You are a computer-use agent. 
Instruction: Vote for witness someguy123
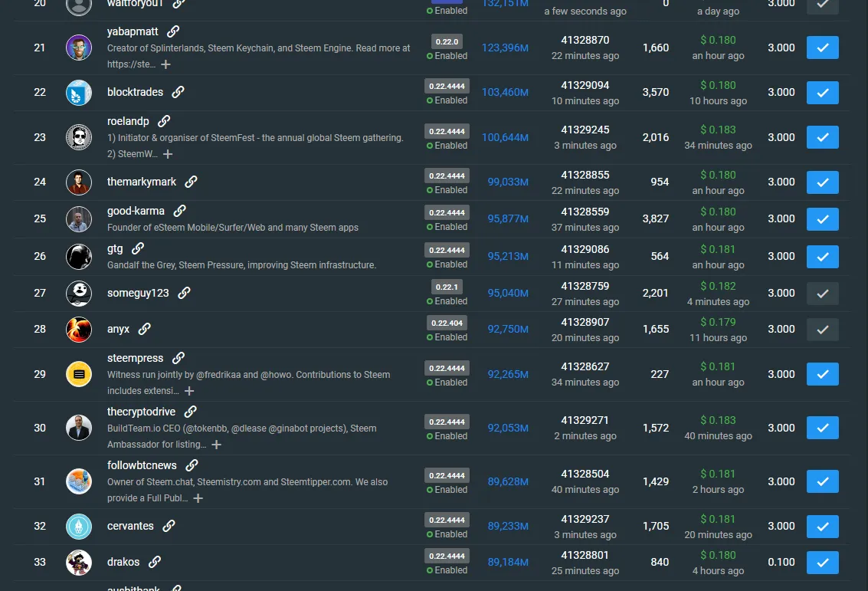(x=822, y=293)
